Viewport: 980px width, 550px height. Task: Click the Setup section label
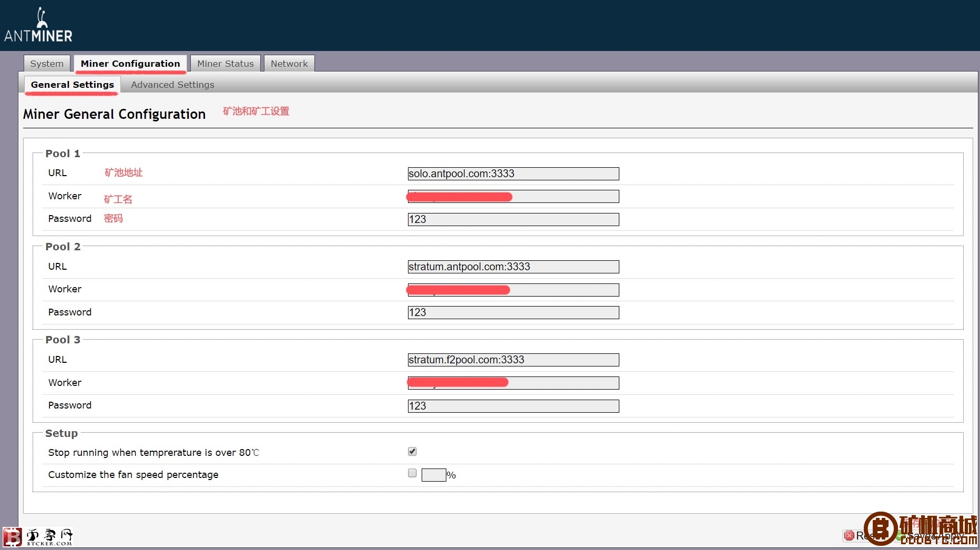[62, 433]
